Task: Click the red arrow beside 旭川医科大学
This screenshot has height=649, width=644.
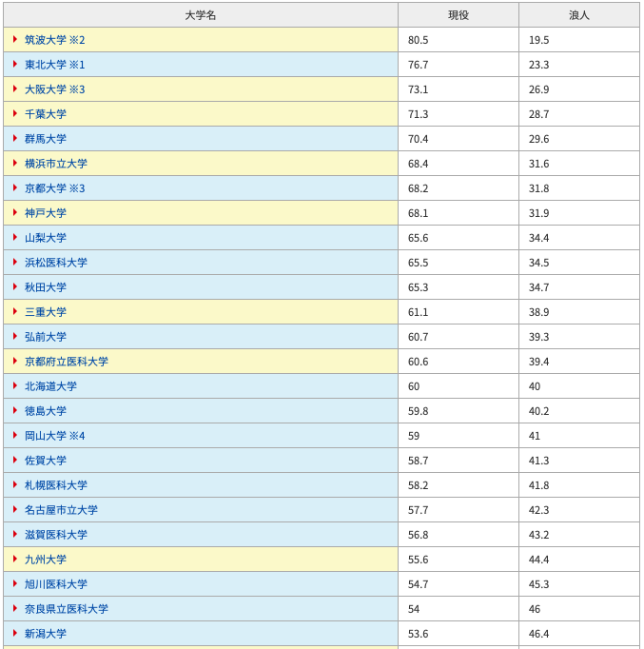Action: tap(15, 583)
